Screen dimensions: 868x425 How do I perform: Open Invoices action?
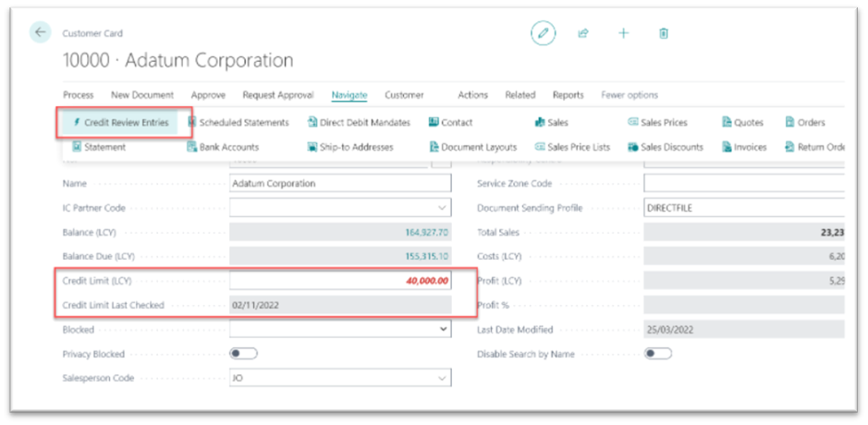pyautogui.click(x=744, y=147)
